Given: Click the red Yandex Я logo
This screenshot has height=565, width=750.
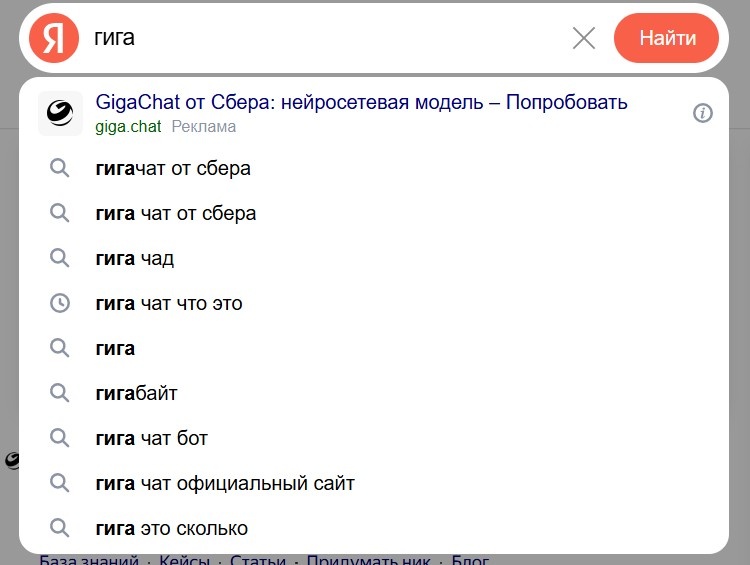Looking at the screenshot, I should [x=54, y=38].
